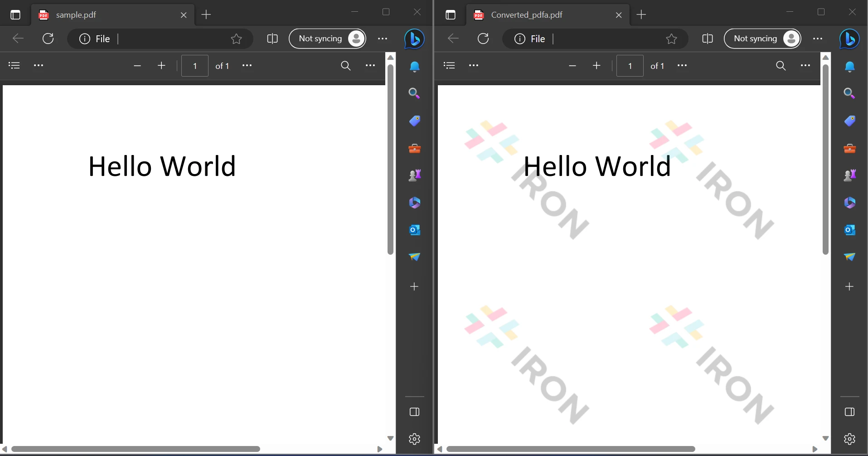Open Outlook in sample.pdf sidebar
Viewport: 868px width, 456px height.
(414, 230)
